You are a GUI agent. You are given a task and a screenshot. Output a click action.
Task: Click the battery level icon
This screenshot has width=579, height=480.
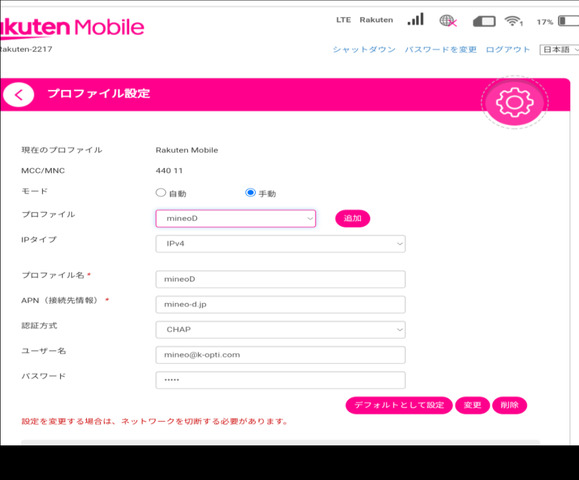(568, 21)
